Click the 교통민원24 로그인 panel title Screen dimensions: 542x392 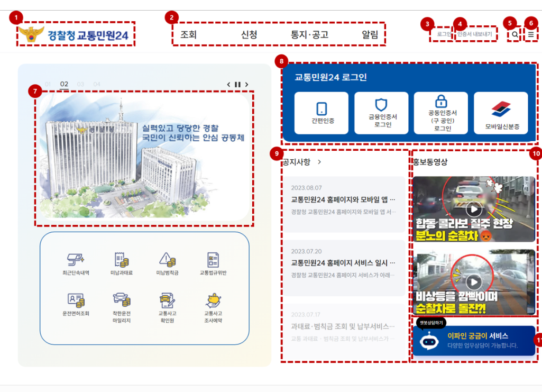click(x=330, y=77)
